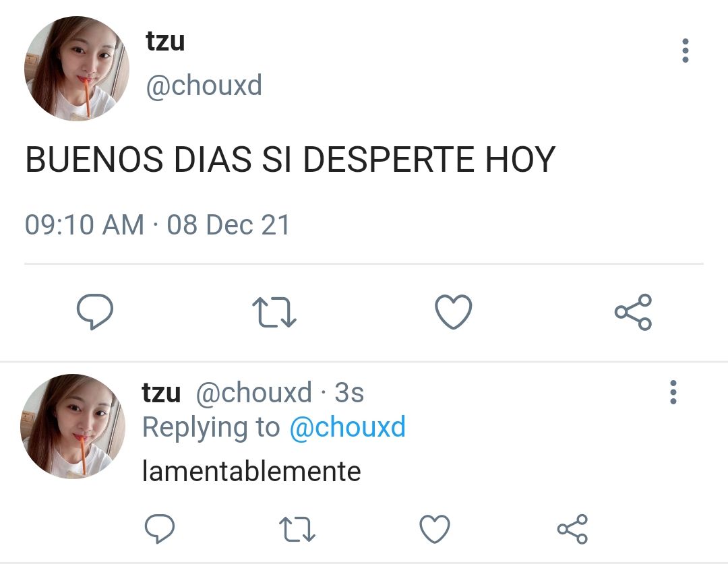Tap the @chouxd handle under the main tweet name

(204, 86)
